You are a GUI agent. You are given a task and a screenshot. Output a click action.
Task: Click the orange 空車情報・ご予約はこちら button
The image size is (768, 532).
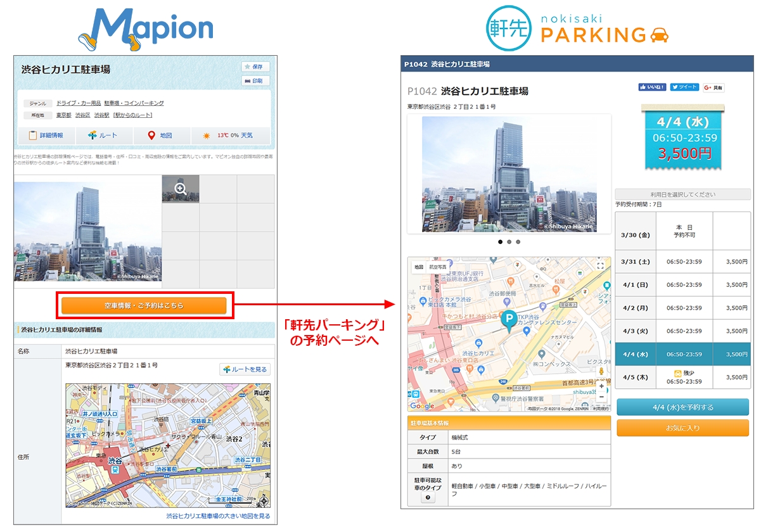pyautogui.click(x=144, y=305)
